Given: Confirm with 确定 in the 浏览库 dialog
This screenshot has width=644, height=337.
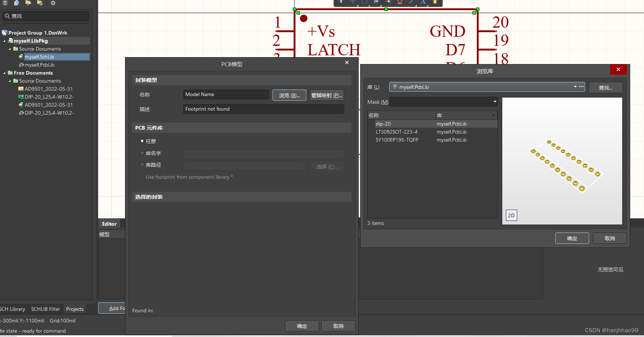Looking at the screenshot, I should 572,238.
